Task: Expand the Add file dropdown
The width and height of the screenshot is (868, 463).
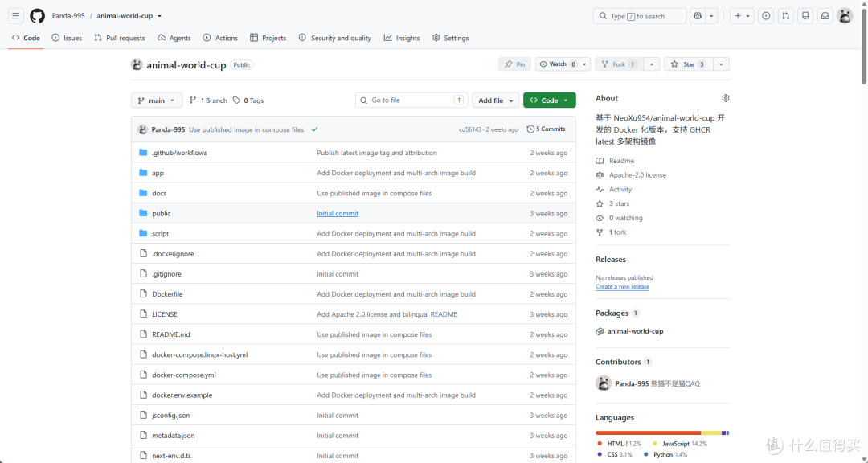Action: pyautogui.click(x=495, y=100)
